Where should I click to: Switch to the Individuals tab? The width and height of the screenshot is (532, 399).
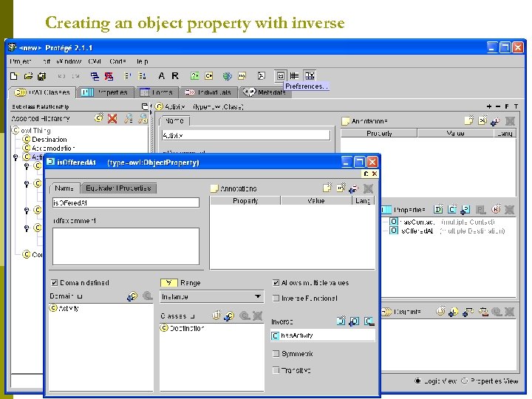click(x=208, y=92)
